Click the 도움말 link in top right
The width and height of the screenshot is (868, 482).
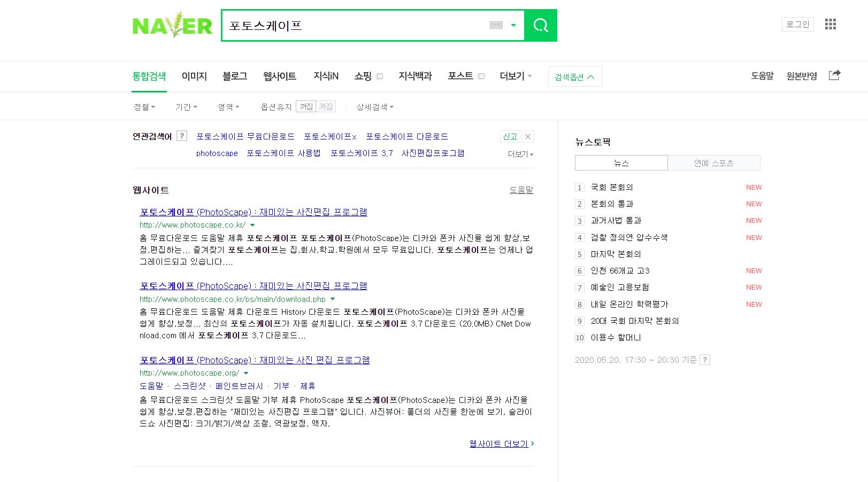point(762,76)
